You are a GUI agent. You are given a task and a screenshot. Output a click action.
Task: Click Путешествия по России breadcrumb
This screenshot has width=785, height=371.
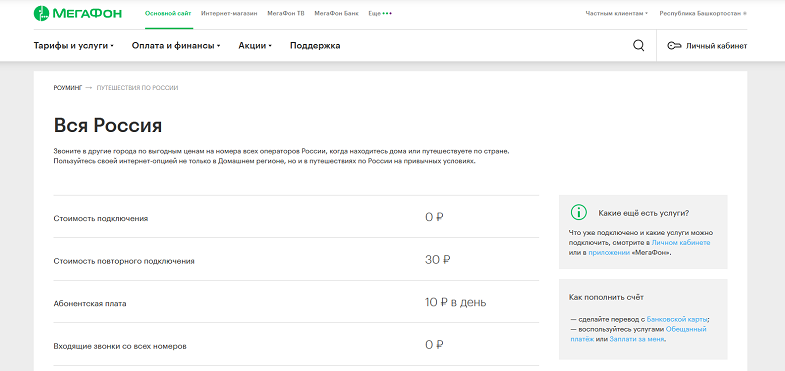137,88
